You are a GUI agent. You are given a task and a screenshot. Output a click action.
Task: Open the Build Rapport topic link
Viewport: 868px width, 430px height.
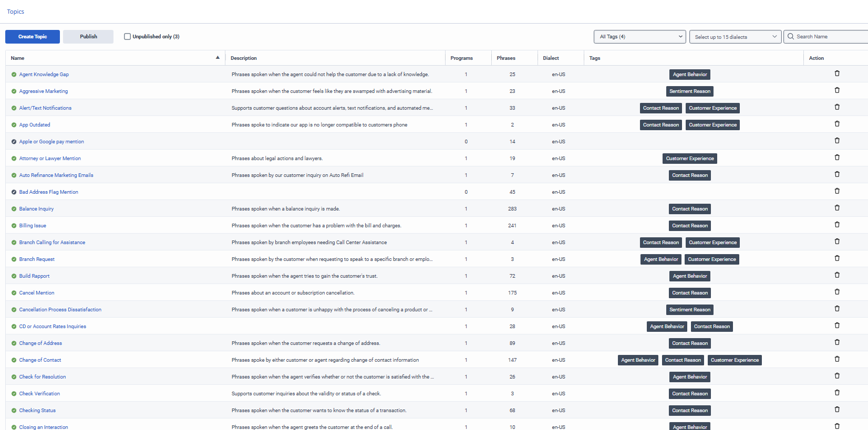coord(35,276)
